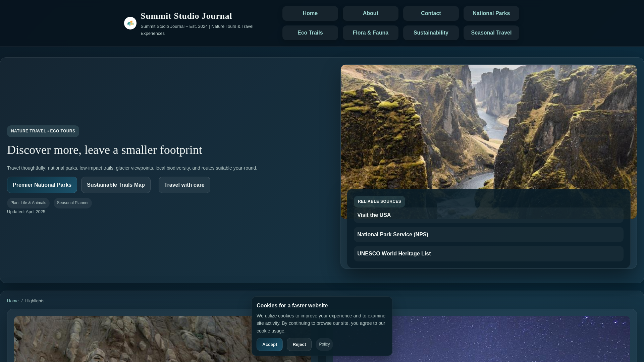Click the Discover more headline
The image size is (644, 362).
(x=105, y=150)
